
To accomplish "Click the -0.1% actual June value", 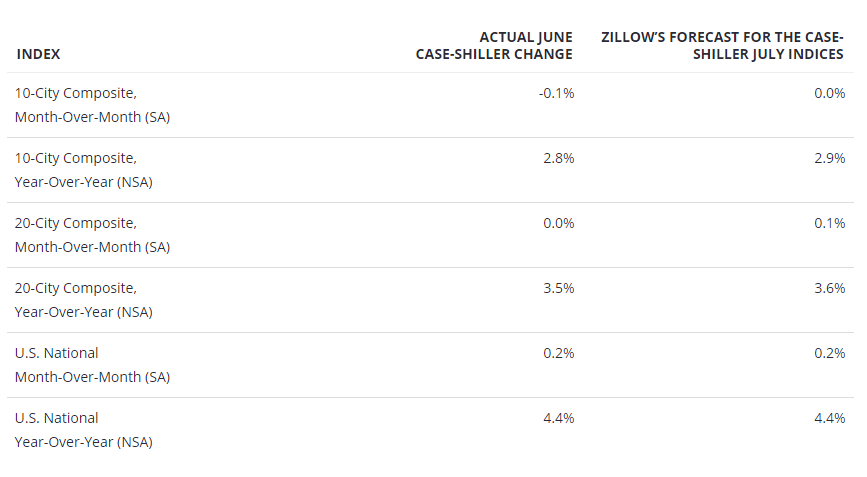I will point(556,93).
